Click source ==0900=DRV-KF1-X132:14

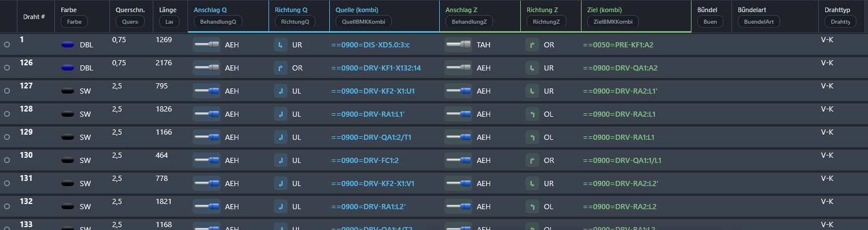tap(376, 68)
